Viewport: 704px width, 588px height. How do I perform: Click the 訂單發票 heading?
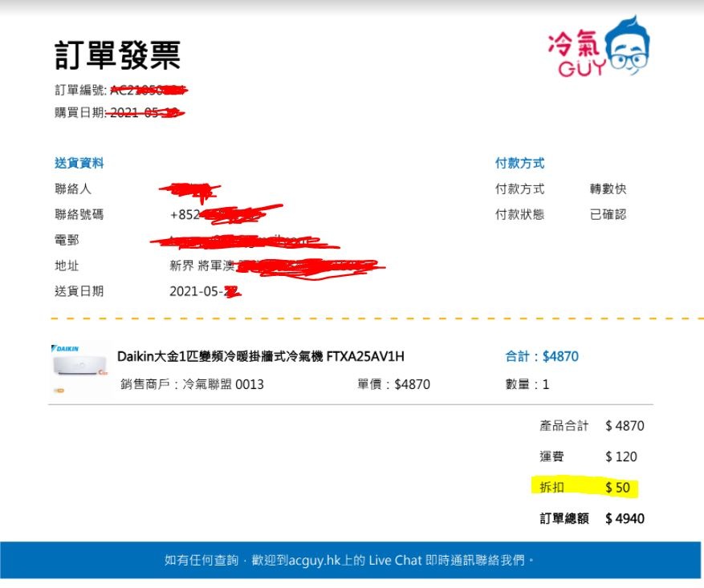pos(118,55)
